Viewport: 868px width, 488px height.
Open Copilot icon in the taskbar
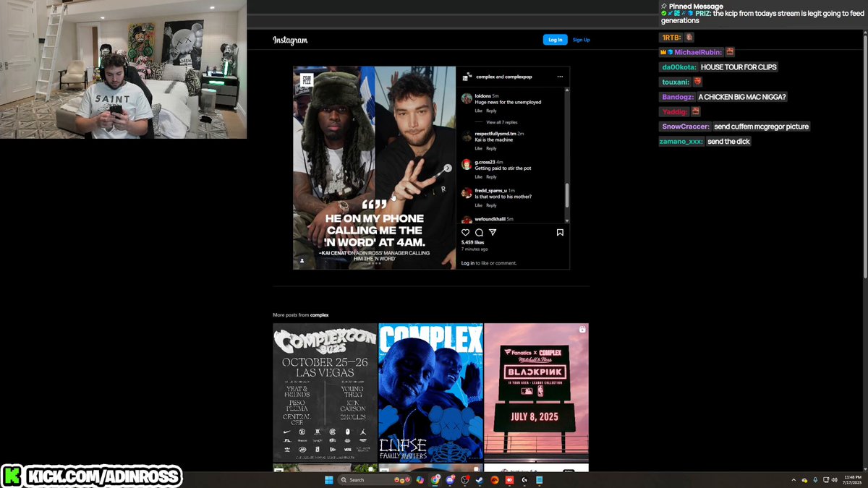(x=420, y=480)
